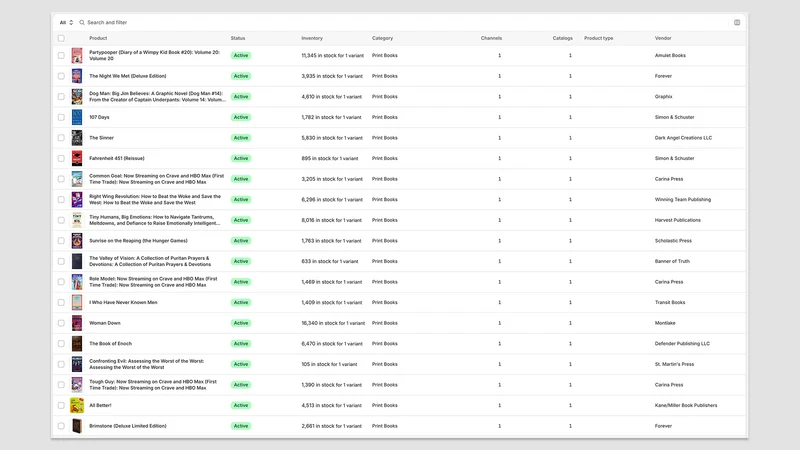Click the Channels column header

point(491,38)
